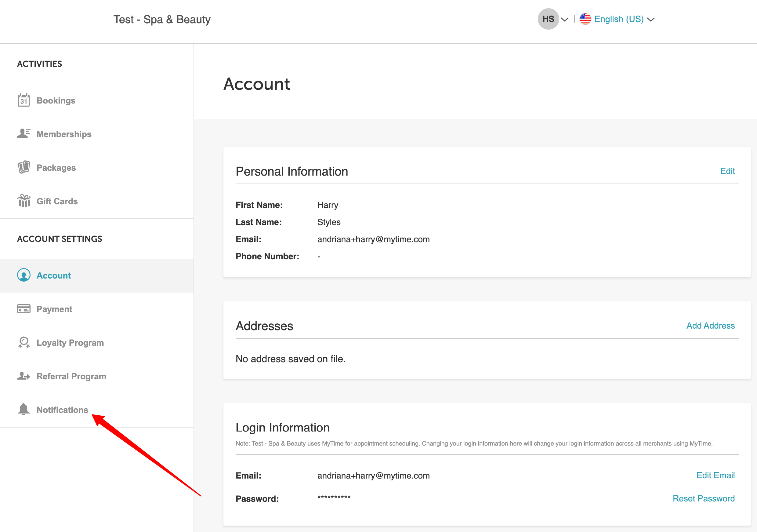This screenshot has width=757, height=532.
Task: Click the Packages cards icon
Action: click(x=24, y=167)
